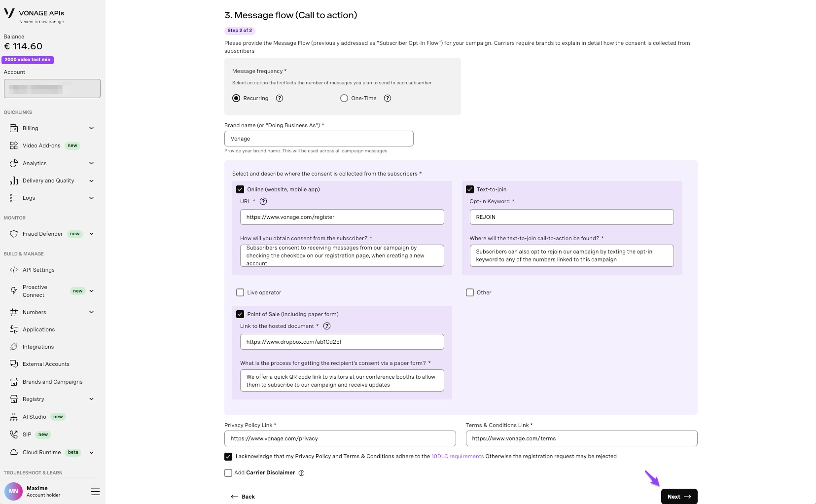Open the 10DLC requirements link
The image size is (816, 504).
tap(458, 457)
